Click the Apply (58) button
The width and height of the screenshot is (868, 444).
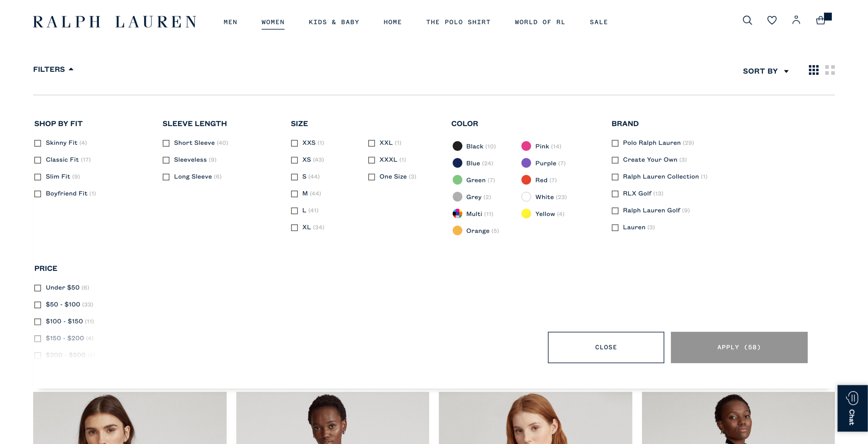(x=739, y=347)
